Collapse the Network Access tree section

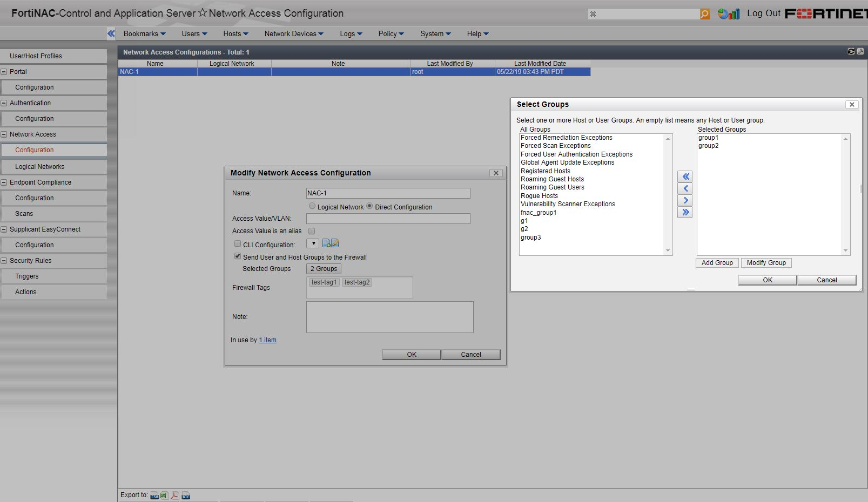[x=4, y=134]
